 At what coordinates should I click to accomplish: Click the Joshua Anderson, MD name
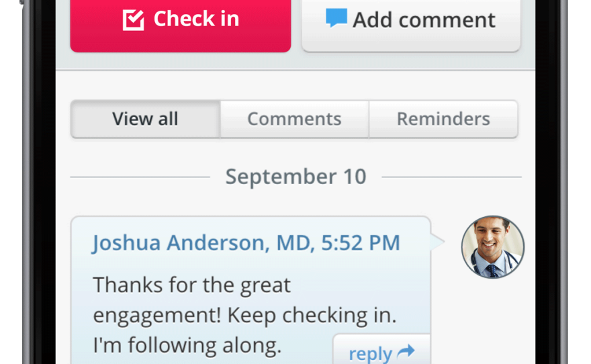point(200,242)
